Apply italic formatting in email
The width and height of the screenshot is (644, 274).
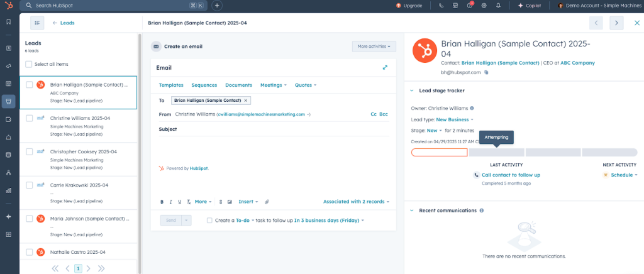(x=171, y=202)
